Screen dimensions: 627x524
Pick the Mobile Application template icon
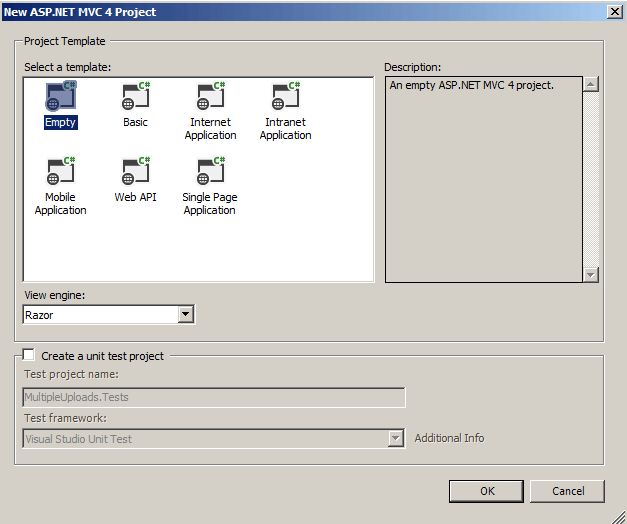tap(61, 170)
